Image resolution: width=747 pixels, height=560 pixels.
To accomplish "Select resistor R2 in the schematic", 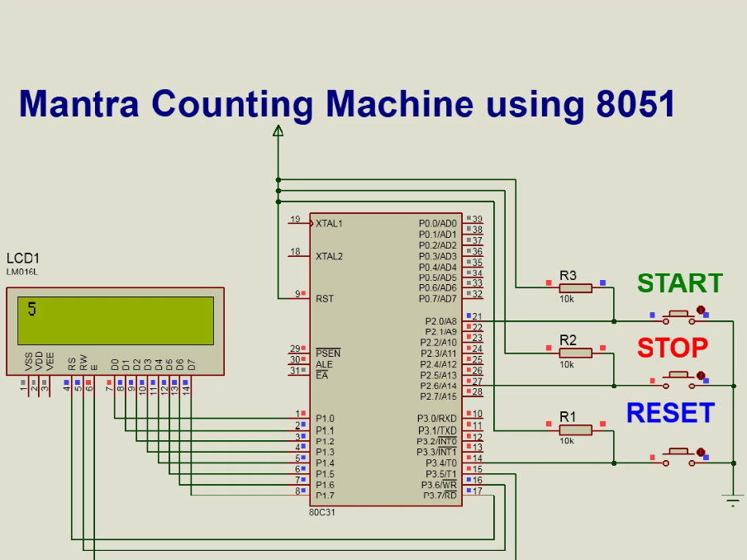I will (x=576, y=353).
